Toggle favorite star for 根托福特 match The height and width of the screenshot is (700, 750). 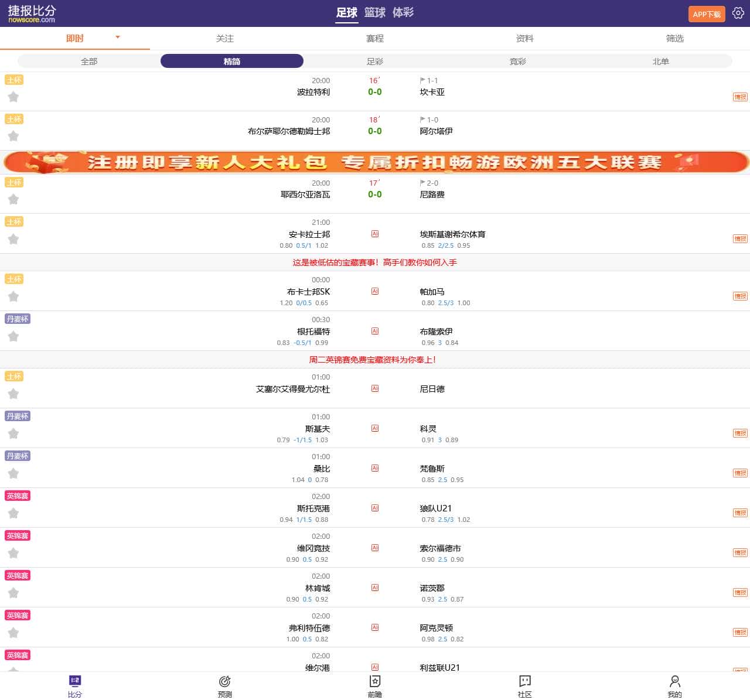(x=13, y=336)
